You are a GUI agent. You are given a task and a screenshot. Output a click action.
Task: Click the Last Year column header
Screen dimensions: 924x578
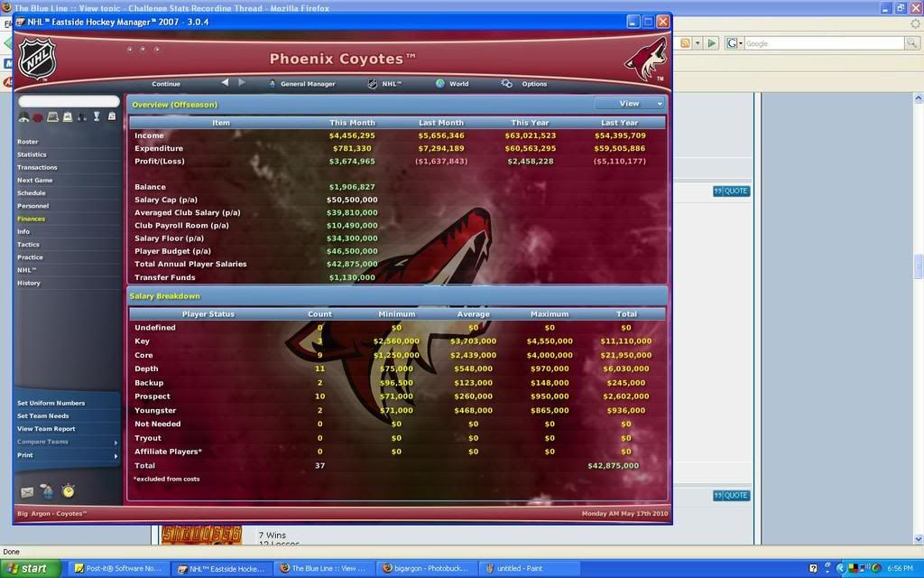tap(619, 123)
